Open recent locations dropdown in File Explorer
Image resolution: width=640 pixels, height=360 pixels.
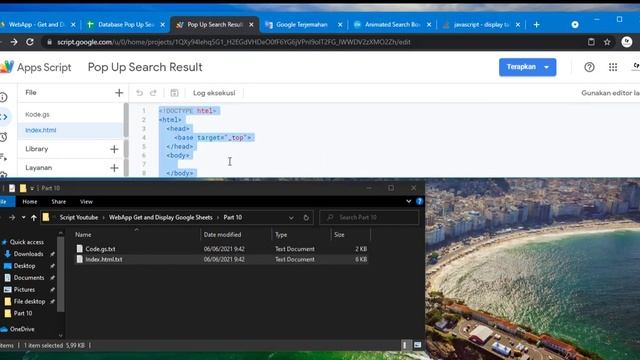(x=23, y=218)
